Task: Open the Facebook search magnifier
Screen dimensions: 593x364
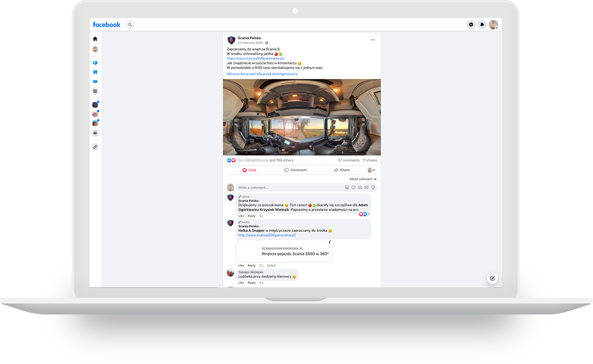Action: [130, 24]
